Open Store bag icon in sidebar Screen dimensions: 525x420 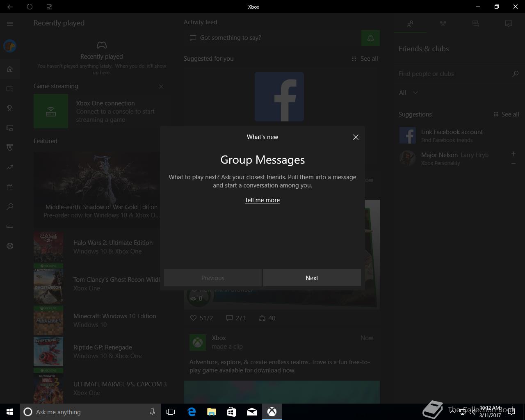pos(10,187)
